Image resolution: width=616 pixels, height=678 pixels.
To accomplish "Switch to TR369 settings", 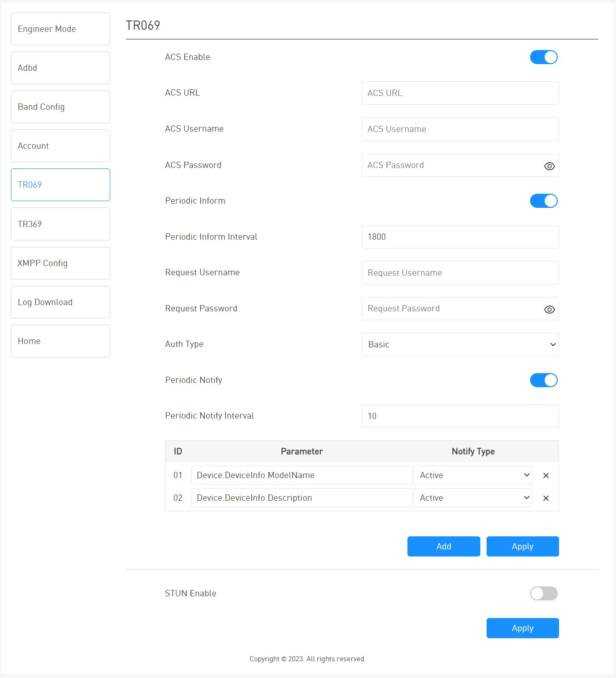I will [x=60, y=224].
